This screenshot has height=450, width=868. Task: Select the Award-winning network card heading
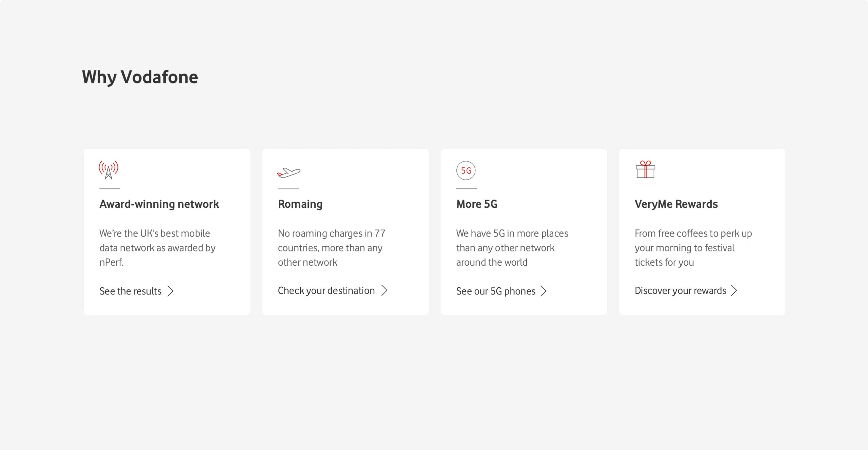pos(159,204)
